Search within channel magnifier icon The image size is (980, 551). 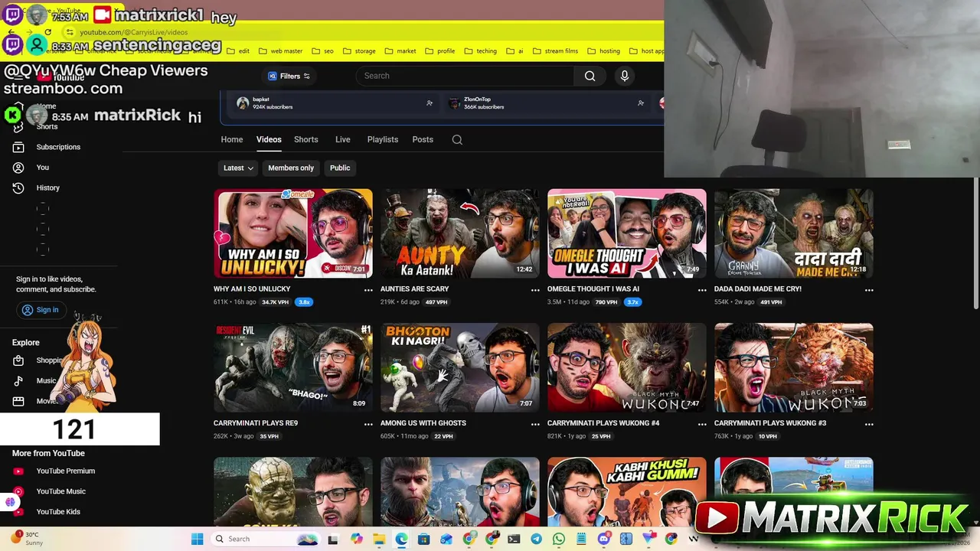457,139
